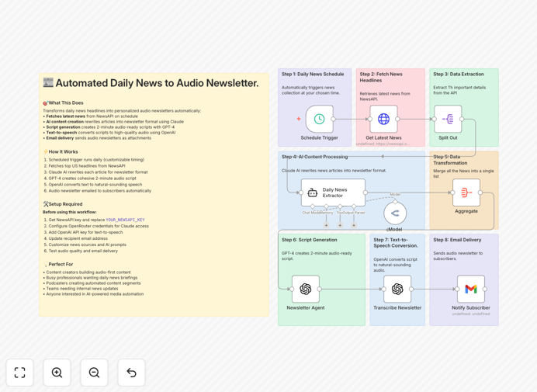Image resolution: width=537 pixels, height=392 pixels.
Task: Click 'Teams needing internal news updates' bullet
Action: click(82, 289)
